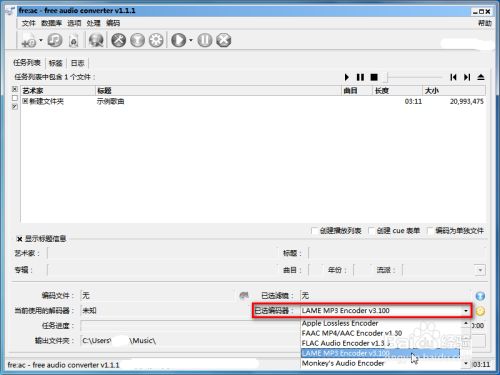Skip to the previous track

click(453, 77)
